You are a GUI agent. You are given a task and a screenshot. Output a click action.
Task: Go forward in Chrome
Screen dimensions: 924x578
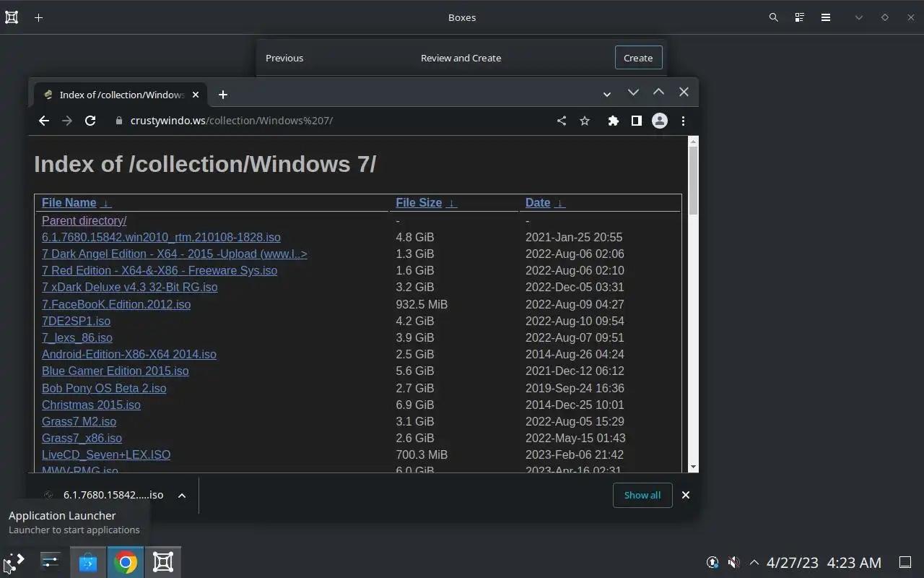[x=67, y=121]
